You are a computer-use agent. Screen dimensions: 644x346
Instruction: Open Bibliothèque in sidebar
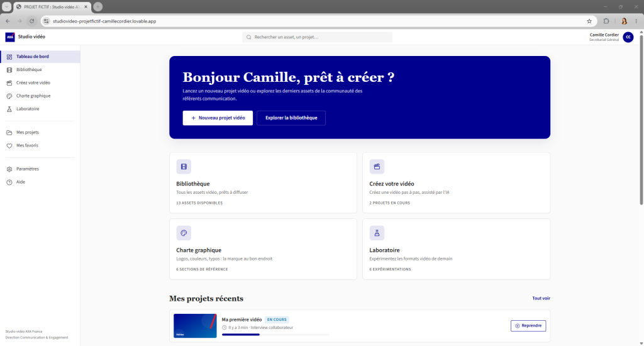tap(40, 70)
